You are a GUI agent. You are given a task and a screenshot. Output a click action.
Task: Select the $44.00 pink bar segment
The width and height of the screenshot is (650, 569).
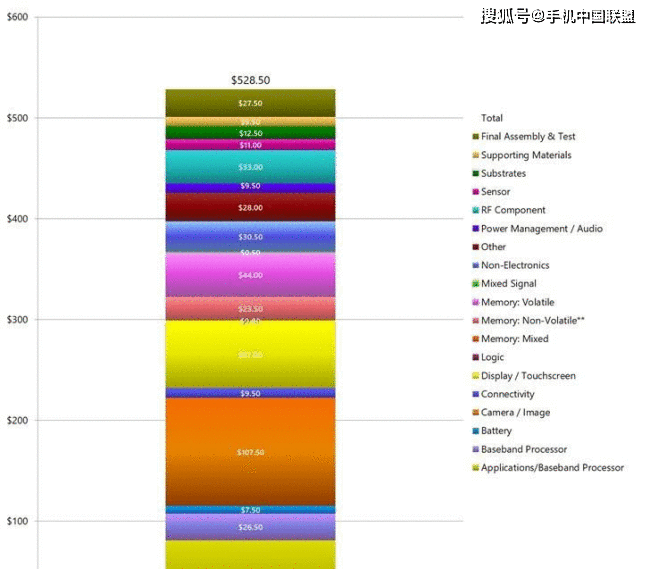point(250,275)
